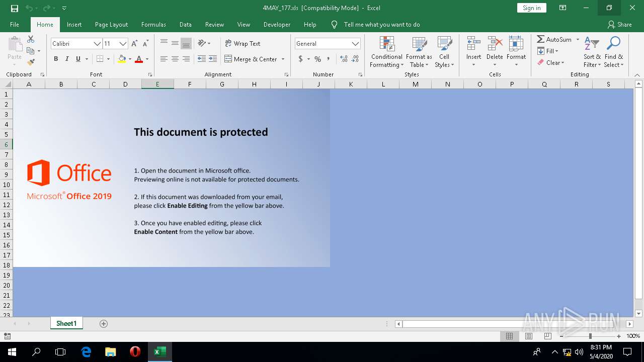Toggle Bold formatting
Screen dimensions: 644x362
[56, 59]
